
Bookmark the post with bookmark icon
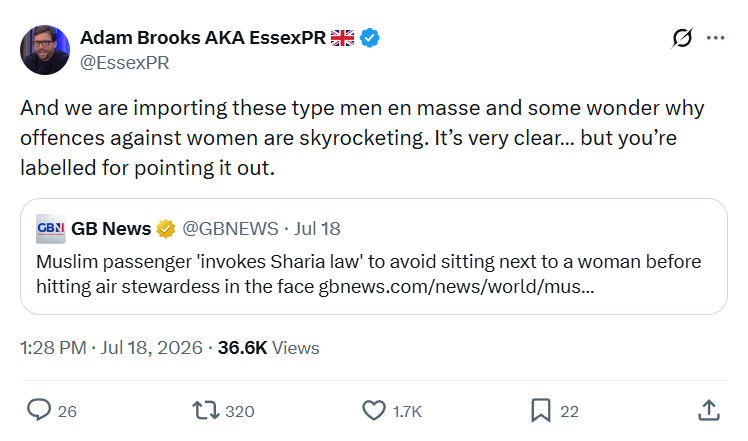tap(541, 410)
